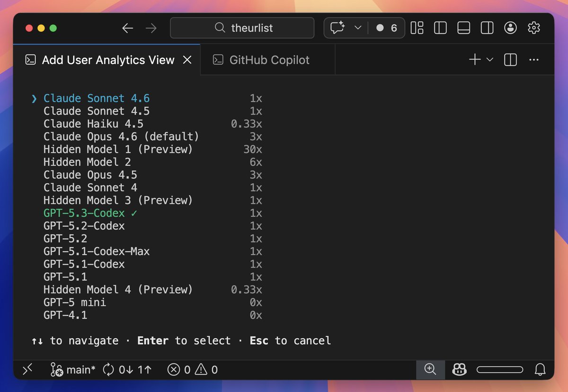The image size is (568, 392).
Task: Open the remote window indicator
Action: 27,369
